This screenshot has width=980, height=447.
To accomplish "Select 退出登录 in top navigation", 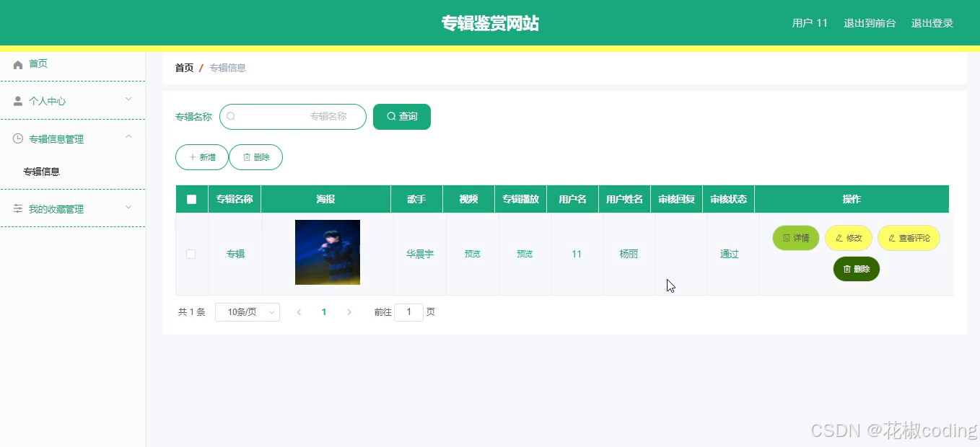I will [x=933, y=22].
